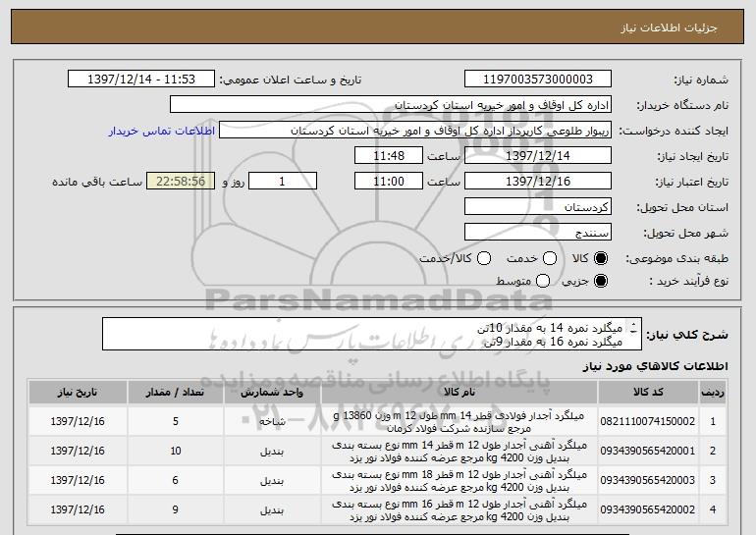Click the description box scroll stepper arrows

[x=633, y=328]
